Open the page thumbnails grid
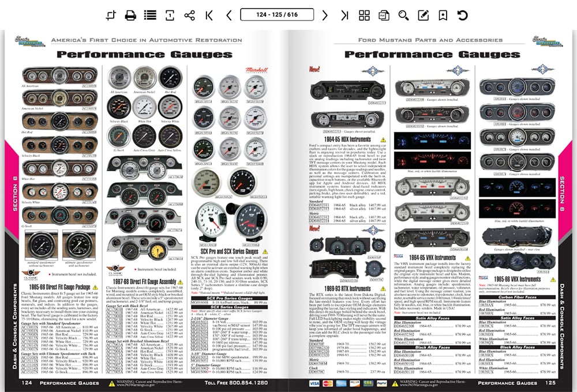 (x=364, y=15)
